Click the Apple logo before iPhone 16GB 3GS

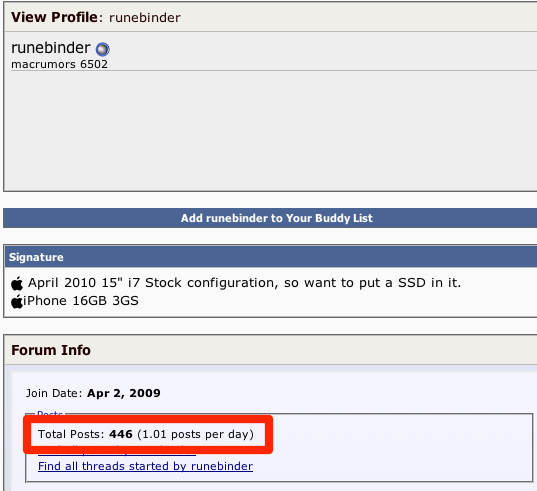[x=17, y=301]
